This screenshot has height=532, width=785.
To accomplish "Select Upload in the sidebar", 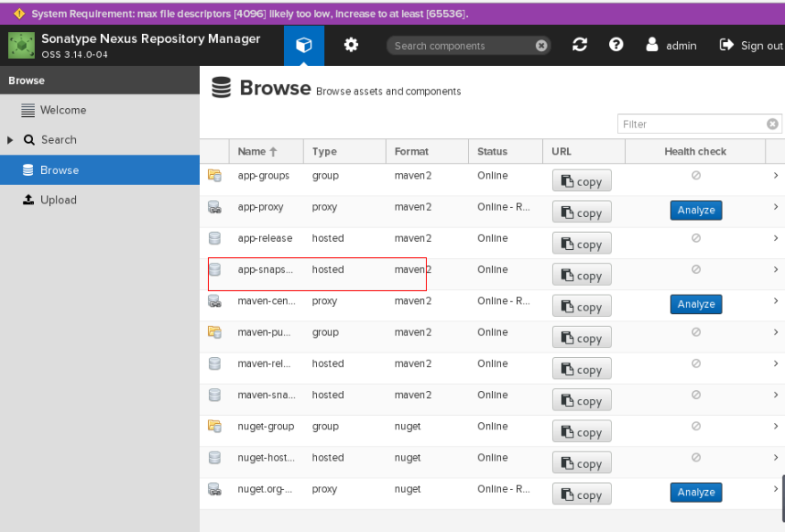I will point(58,200).
